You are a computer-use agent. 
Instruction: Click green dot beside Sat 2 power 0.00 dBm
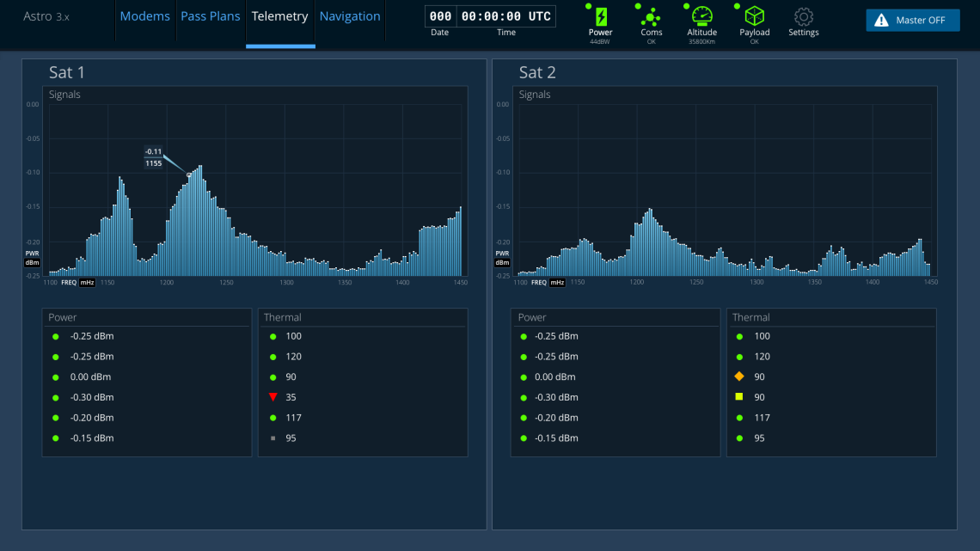click(524, 377)
